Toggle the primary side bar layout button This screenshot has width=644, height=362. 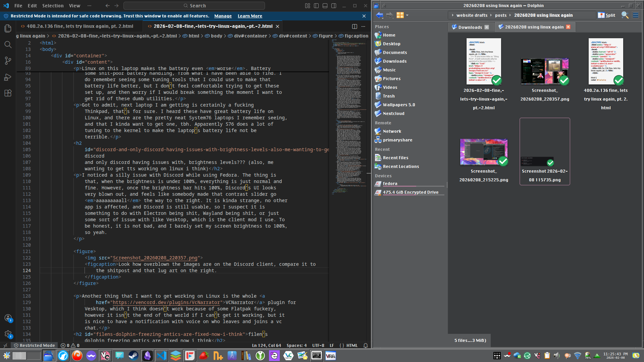tap(316, 6)
